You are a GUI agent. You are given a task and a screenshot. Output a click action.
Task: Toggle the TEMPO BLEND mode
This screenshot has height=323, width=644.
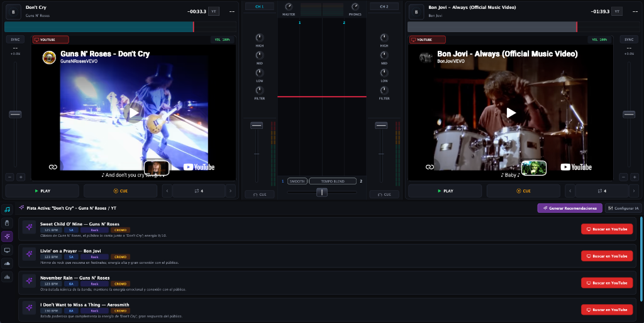click(333, 181)
